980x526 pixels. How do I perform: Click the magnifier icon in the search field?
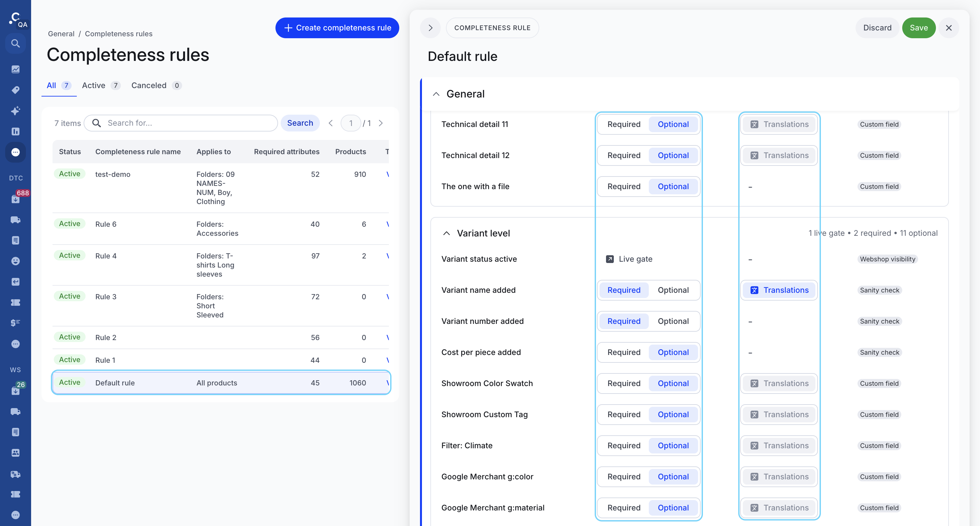(97, 123)
